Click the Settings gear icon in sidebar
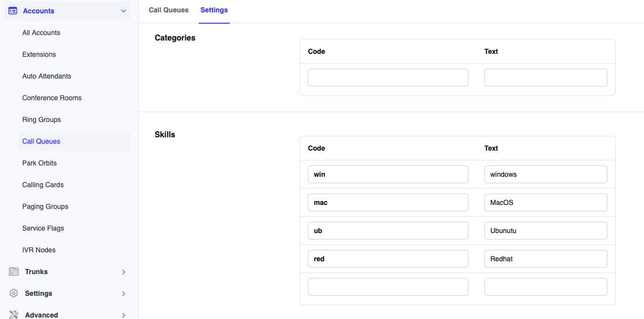The image size is (644, 319). 14,293
